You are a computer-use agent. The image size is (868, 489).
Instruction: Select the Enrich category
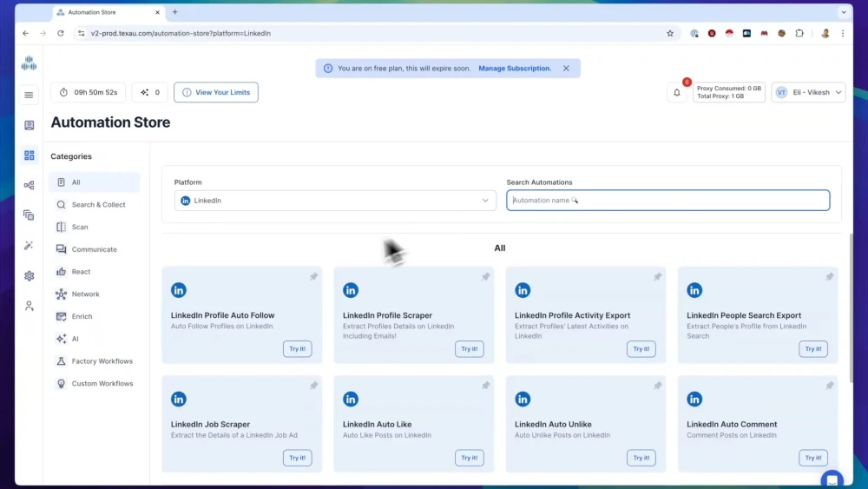94,316
